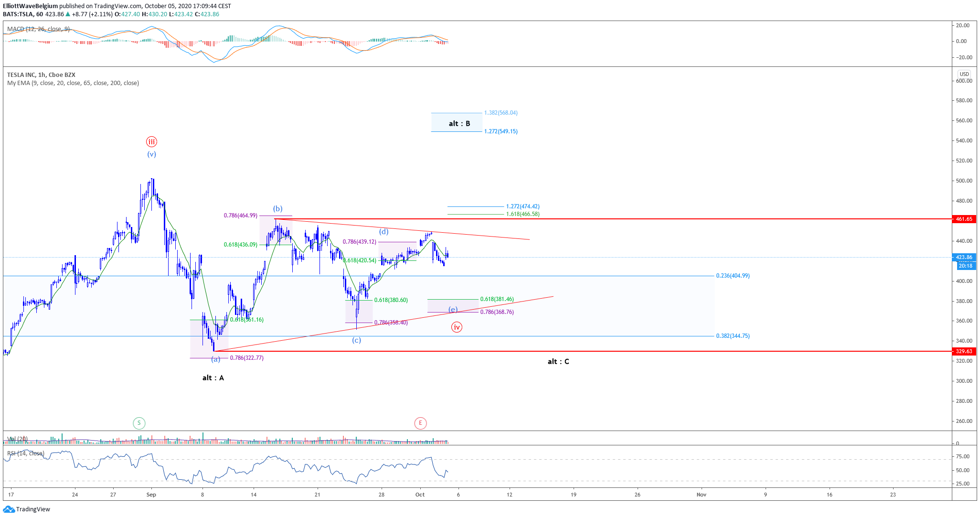Click the 0.382(344.75) retracement label
980x518 pixels.
click(733, 336)
